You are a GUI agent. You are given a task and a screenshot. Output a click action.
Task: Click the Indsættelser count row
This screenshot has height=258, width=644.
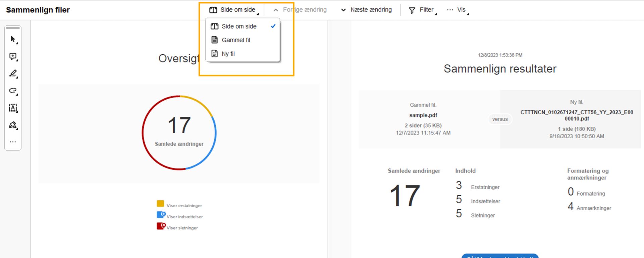pyautogui.click(x=478, y=200)
